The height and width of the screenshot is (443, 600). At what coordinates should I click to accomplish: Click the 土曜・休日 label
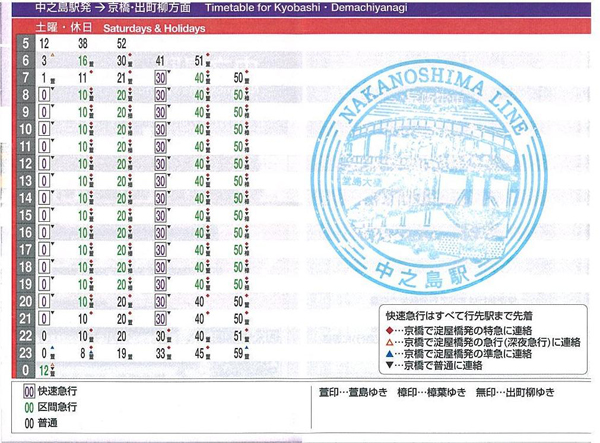click(64, 27)
